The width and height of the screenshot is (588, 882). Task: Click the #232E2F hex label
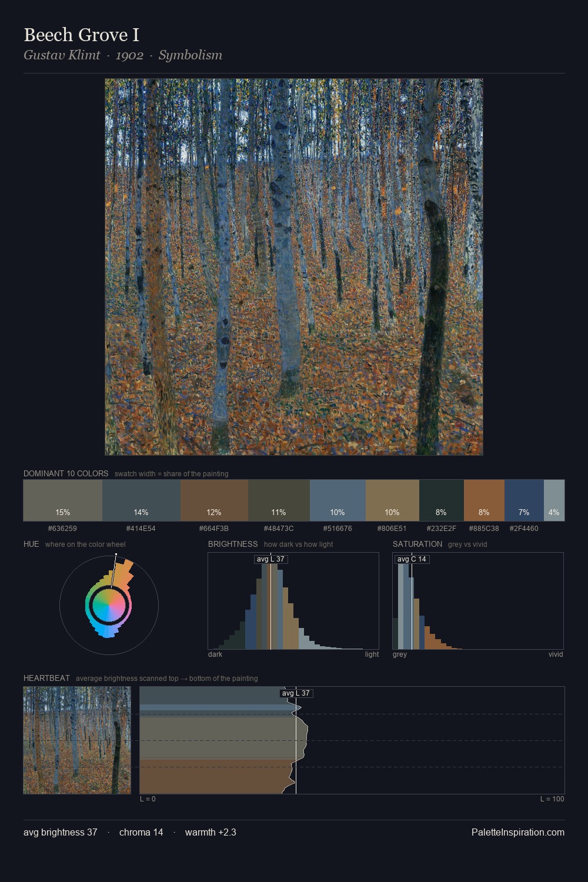point(442,528)
